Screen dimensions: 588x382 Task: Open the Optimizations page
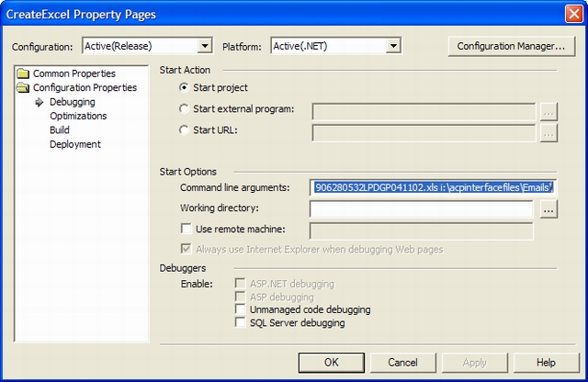pyautogui.click(x=78, y=116)
